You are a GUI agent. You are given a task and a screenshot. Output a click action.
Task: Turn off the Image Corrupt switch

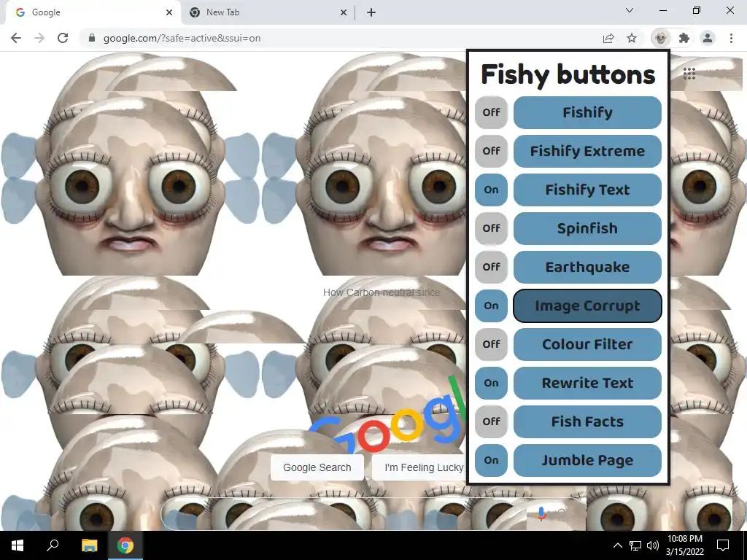[x=491, y=306]
